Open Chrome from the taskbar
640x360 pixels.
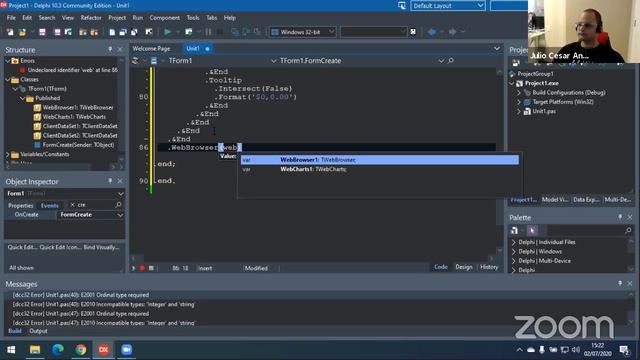(80, 350)
